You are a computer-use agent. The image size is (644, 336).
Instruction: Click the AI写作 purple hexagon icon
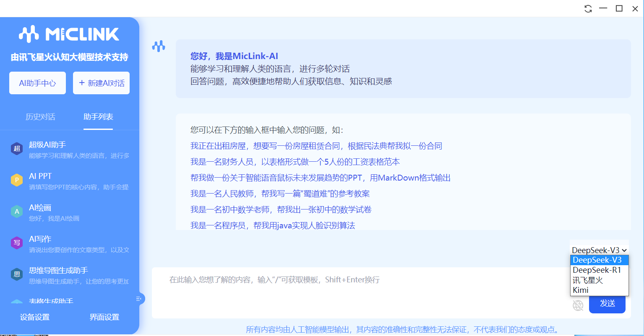(17, 243)
